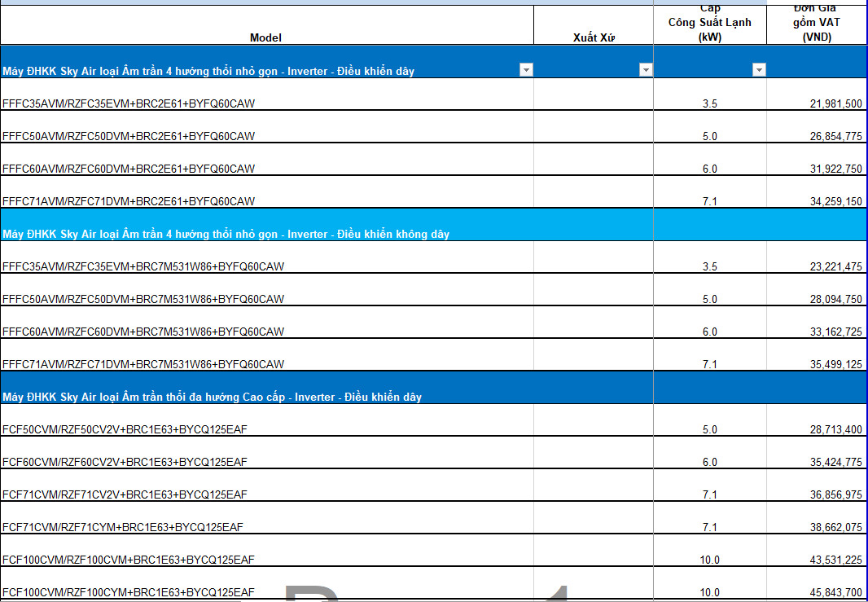Select model FFFC35AVM/RZFC35EVM+BRC7M531W86+BYFQ60CAW
868x602 pixels.
[x=143, y=267]
